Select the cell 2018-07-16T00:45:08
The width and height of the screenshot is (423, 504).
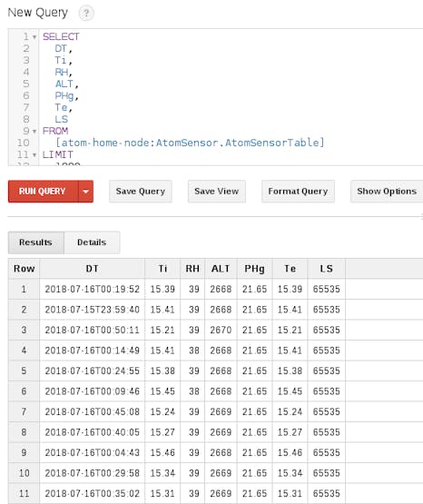click(x=93, y=411)
